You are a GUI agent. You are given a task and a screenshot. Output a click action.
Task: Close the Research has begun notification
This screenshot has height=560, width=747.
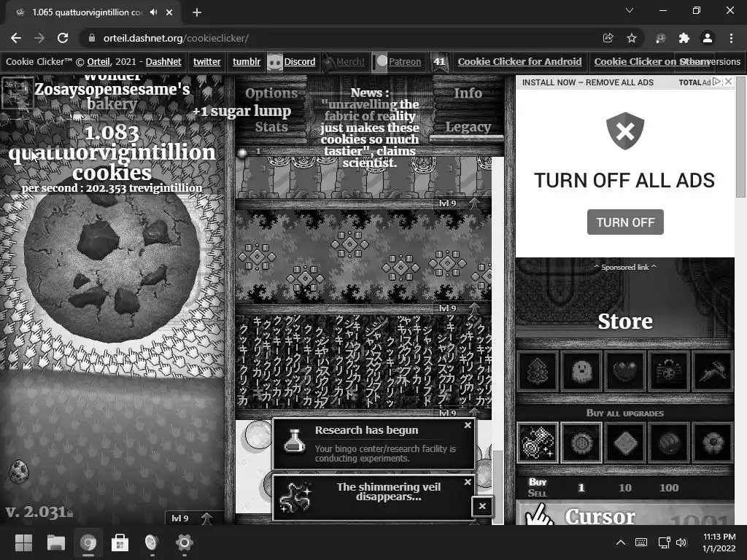468,425
